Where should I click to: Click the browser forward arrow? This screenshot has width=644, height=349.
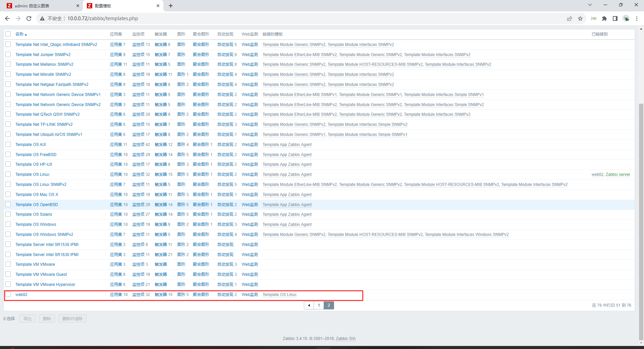point(18,18)
